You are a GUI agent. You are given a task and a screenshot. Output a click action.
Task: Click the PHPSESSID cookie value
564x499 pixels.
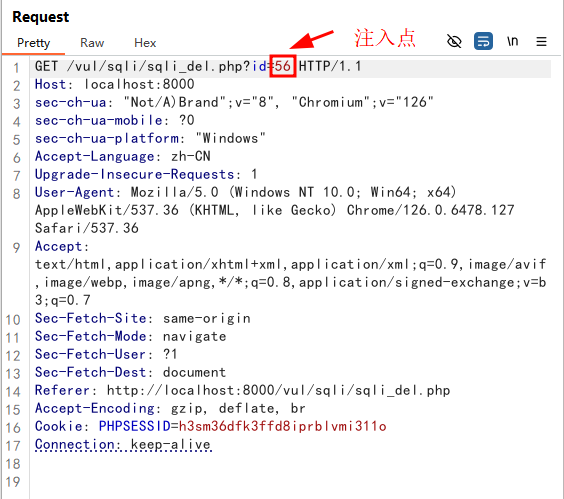pos(282,426)
